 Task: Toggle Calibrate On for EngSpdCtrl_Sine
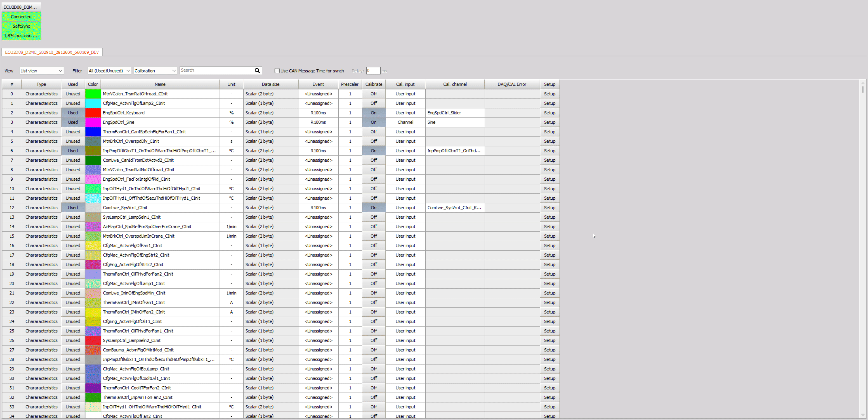pos(374,122)
